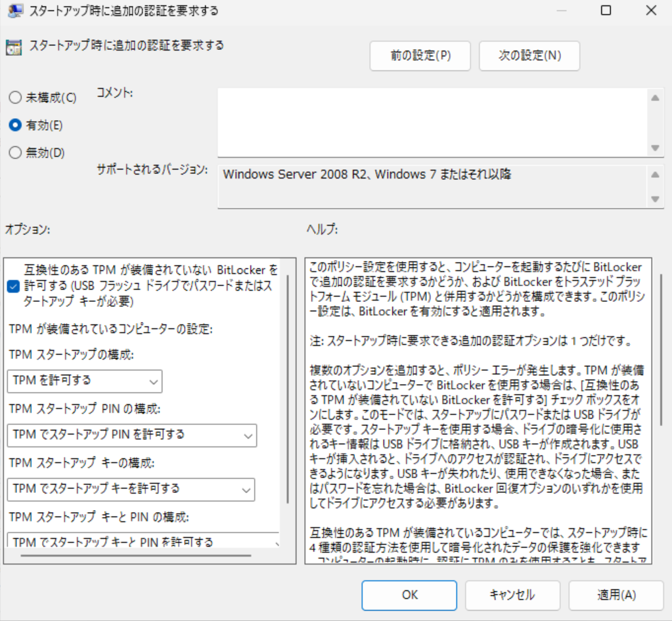The width and height of the screenshot is (672, 621).
Task: Open the TPM スタートアップの構成 dropdown
Action: (x=85, y=381)
